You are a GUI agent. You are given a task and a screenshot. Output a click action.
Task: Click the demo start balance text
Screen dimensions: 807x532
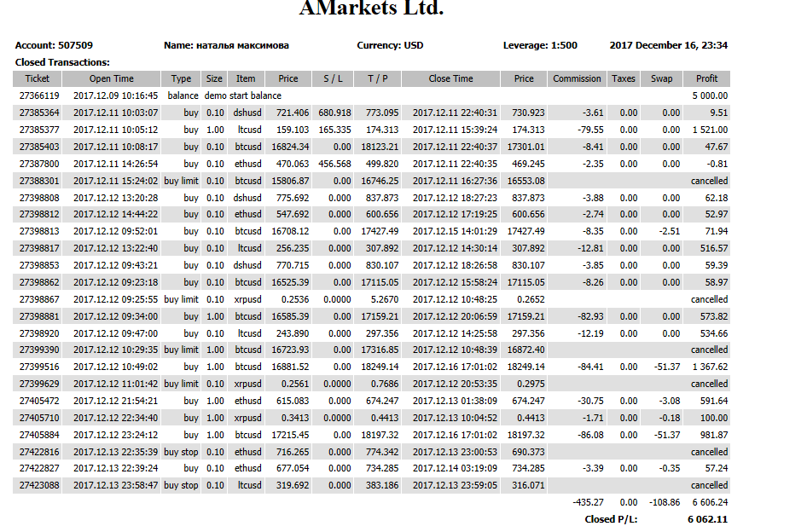point(243,95)
